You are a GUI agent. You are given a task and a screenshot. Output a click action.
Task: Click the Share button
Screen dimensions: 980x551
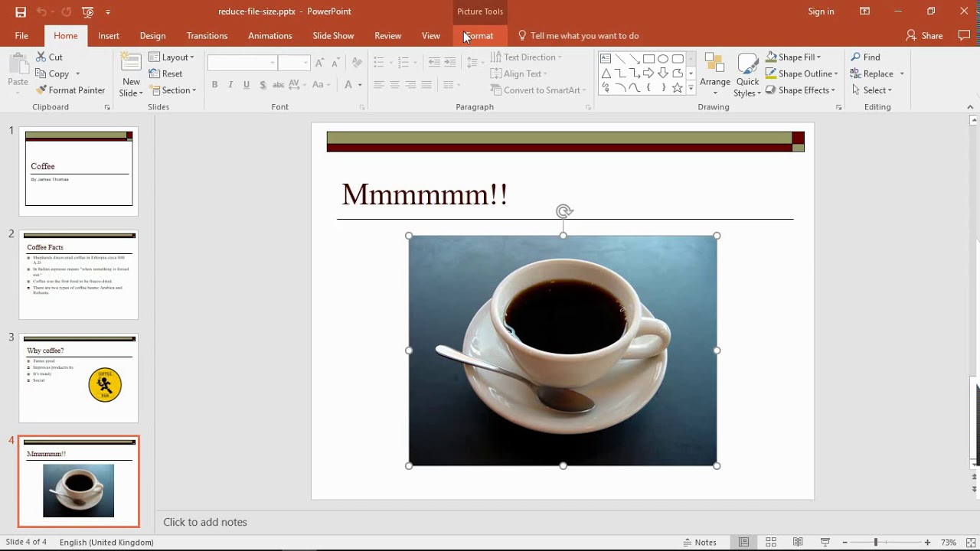coord(924,35)
